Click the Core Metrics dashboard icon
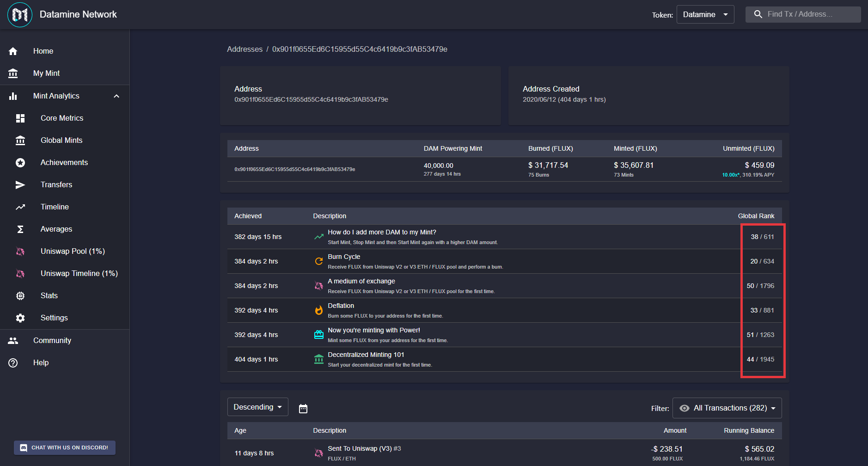Screen dimensions: 868x466 [20, 118]
